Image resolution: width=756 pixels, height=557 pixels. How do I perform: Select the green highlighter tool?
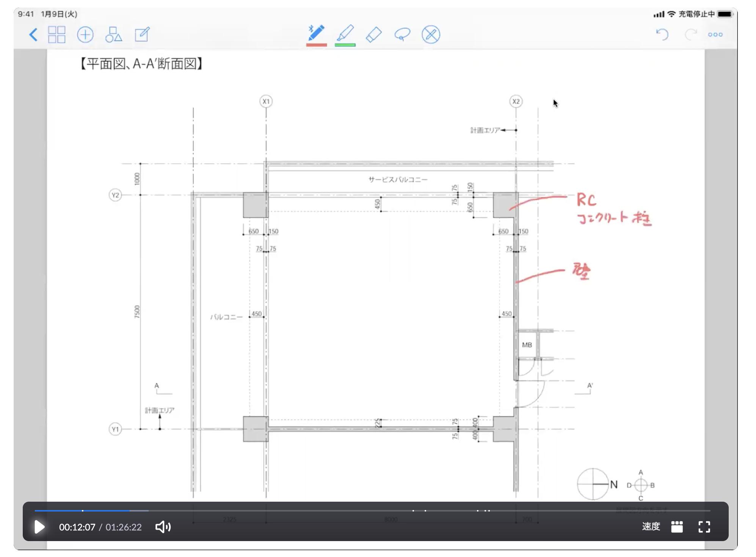[x=345, y=33]
